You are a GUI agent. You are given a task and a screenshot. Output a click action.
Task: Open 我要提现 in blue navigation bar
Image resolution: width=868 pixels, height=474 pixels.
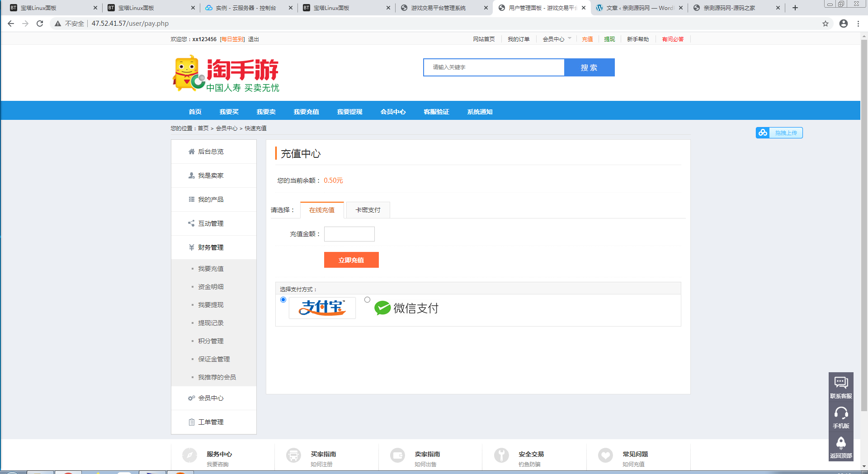tap(350, 112)
